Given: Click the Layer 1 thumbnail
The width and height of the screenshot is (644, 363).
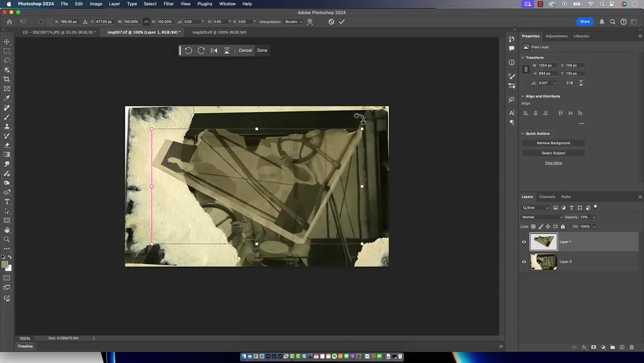Looking at the screenshot, I should click(544, 242).
